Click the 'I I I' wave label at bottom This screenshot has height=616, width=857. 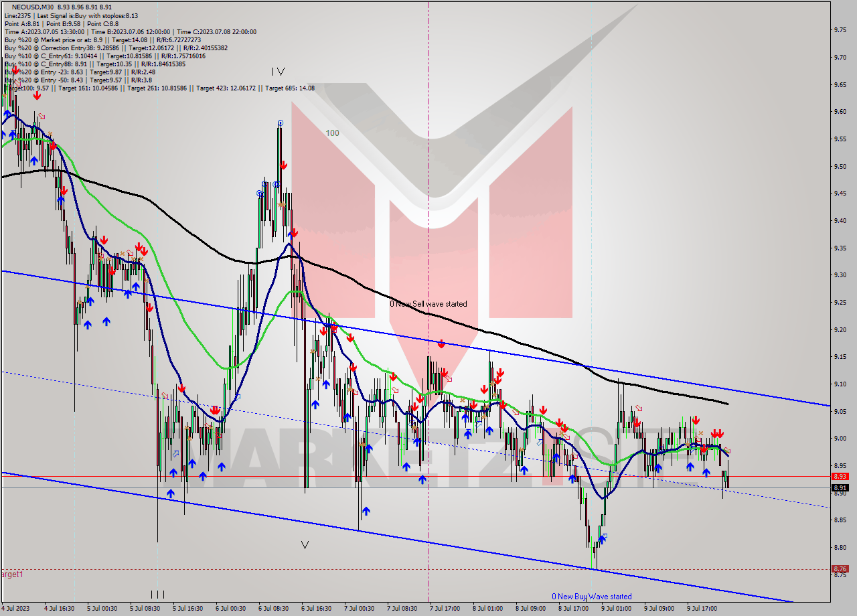pos(157,594)
